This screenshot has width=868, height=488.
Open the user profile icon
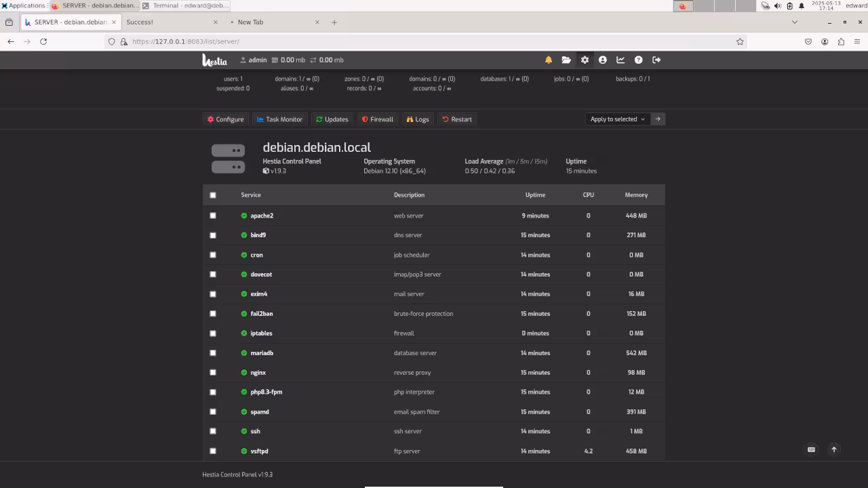click(x=602, y=60)
